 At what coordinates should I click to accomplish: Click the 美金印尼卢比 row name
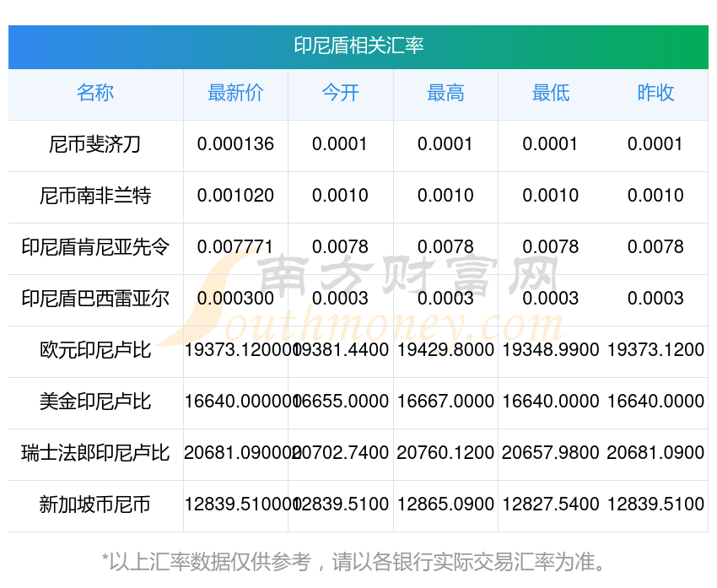[x=95, y=402]
